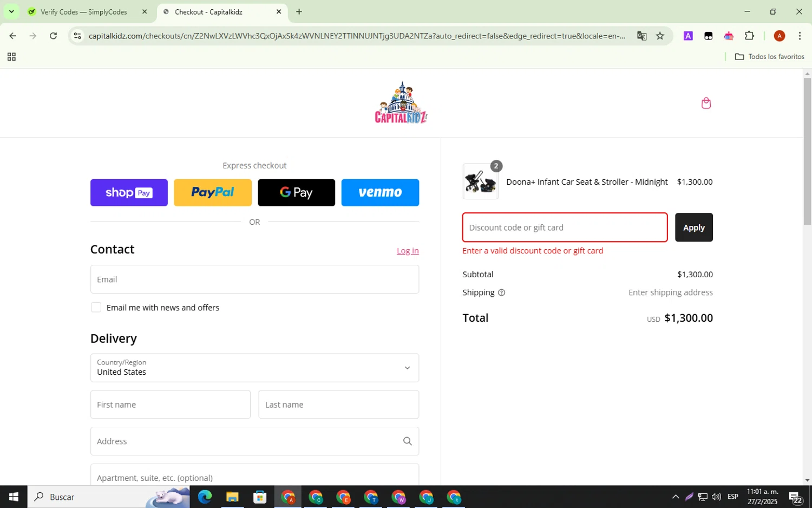Image resolution: width=812 pixels, height=508 pixels.
Task: Open the Chrome profile avatar
Action: coord(780,36)
